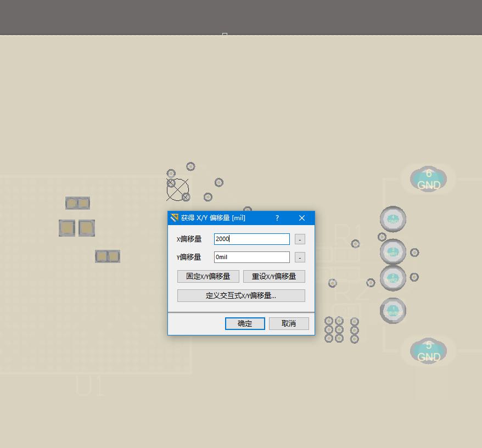This screenshot has height=448, width=482.
Task: Click round pad 4 below pad 6 GND
Action: pos(393,219)
